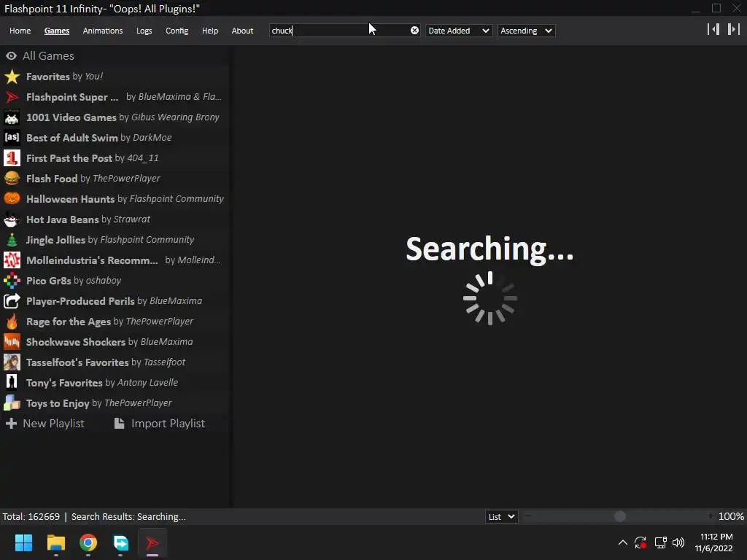Click the Player-Produced Perils share arrow icon
Viewport: 747px width, 560px height.
(12, 301)
